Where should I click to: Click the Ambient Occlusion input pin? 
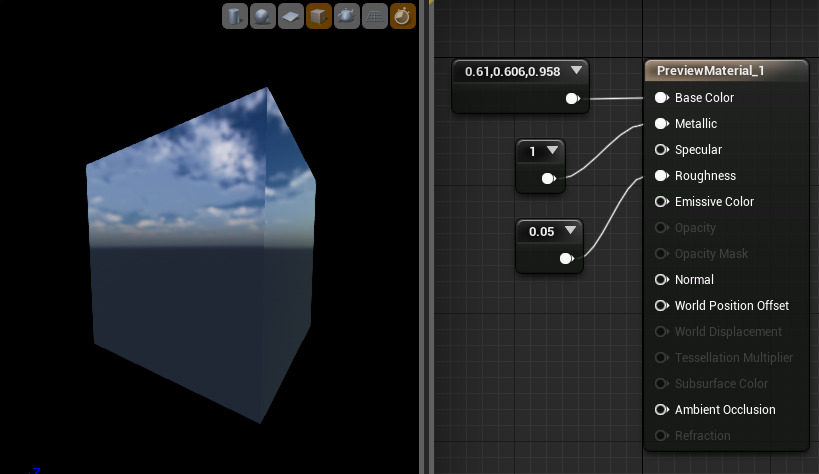tap(661, 410)
